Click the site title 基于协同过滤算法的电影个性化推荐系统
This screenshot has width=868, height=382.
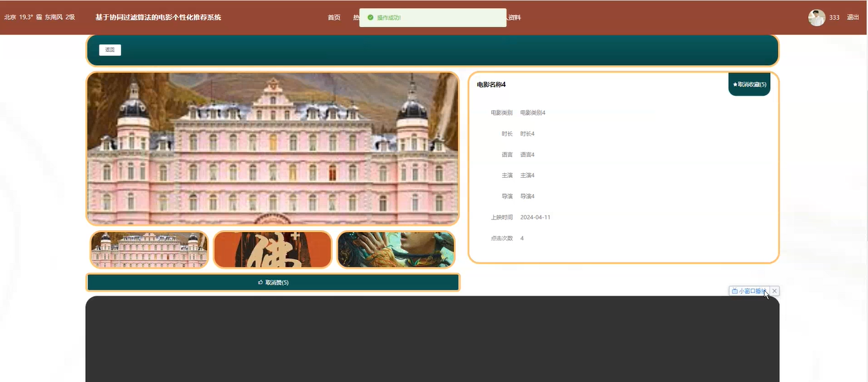pos(158,18)
